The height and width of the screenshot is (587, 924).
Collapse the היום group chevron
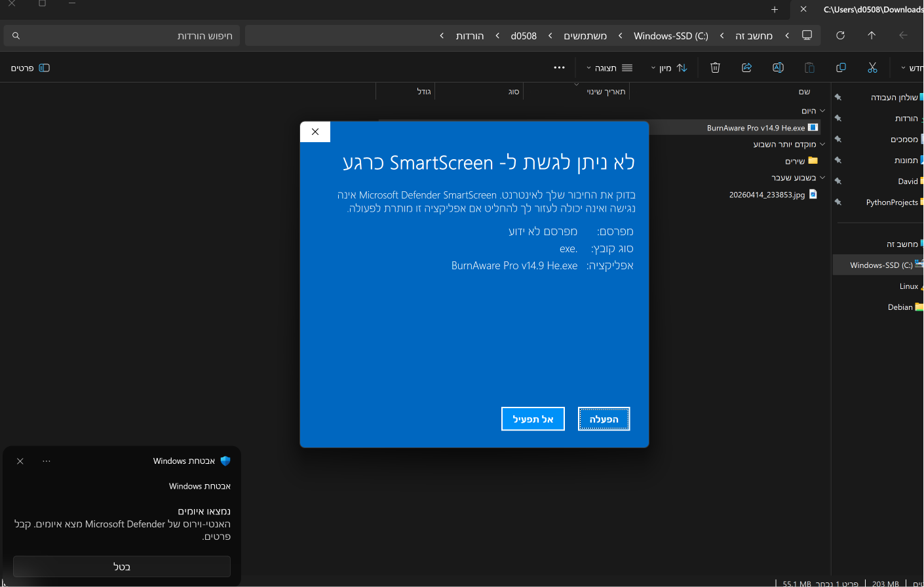pyautogui.click(x=822, y=111)
